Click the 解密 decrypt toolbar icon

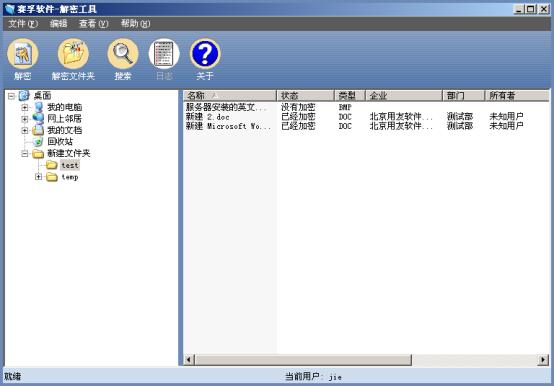[x=23, y=54]
